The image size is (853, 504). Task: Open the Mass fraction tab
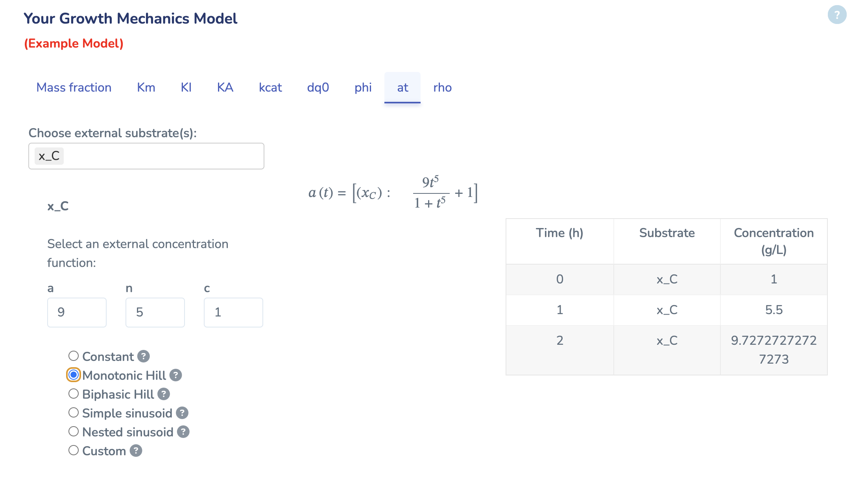[74, 88]
